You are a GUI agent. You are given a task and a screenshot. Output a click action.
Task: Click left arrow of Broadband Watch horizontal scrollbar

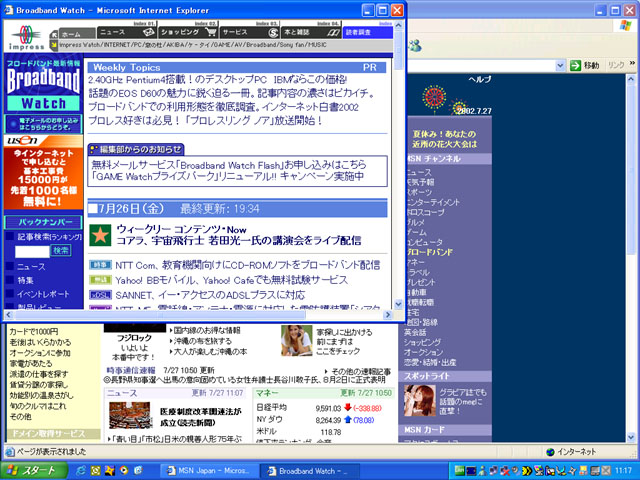9,315
